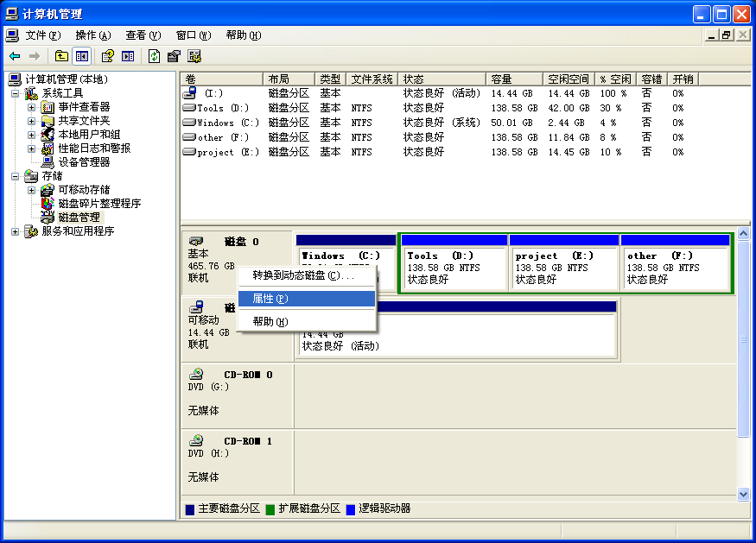Open the File menu (文件)
Screen dimensions: 756x543
pyautogui.click(x=43, y=35)
